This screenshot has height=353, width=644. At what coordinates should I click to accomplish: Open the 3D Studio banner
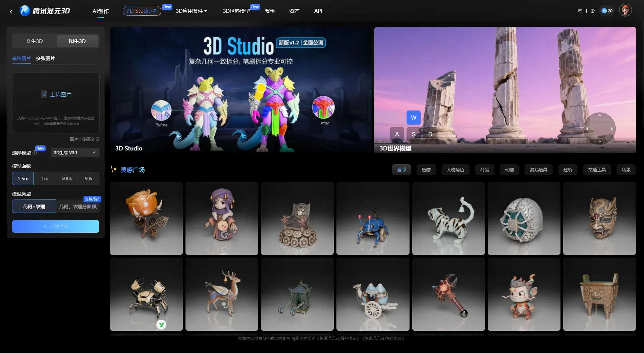pos(241,90)
